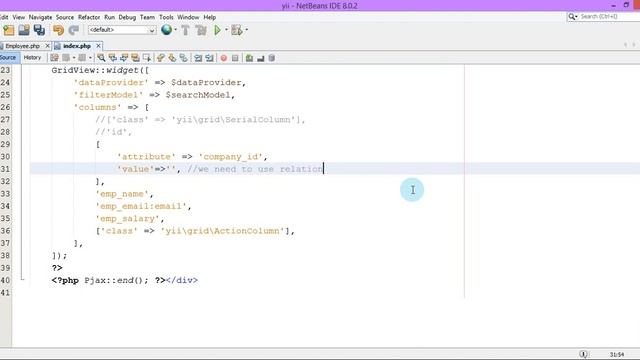
Task: Click the notifications icon in status bar
Action: [584, 354]
